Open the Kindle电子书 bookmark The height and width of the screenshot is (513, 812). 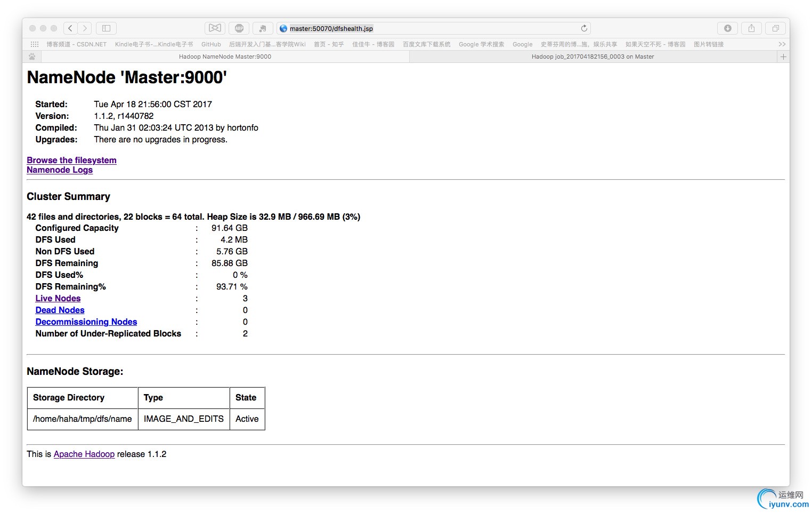pyautogui.click(x=154, y=44)
